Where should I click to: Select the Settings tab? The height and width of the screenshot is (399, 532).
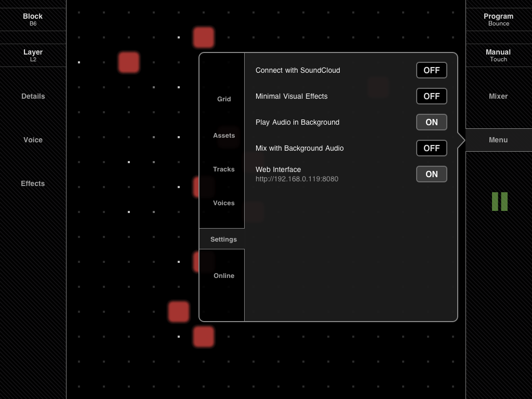223,239
